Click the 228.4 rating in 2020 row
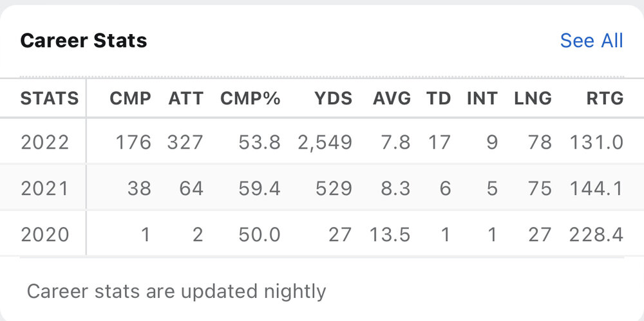Viewport: 644px width, 321px height. pos(596,234)
